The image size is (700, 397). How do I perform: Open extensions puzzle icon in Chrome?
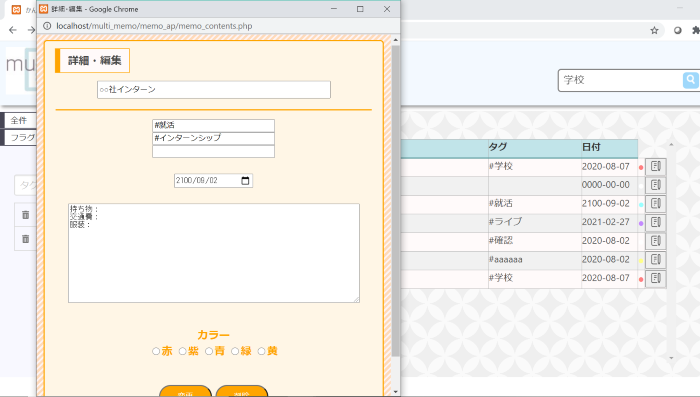point(696,30)
